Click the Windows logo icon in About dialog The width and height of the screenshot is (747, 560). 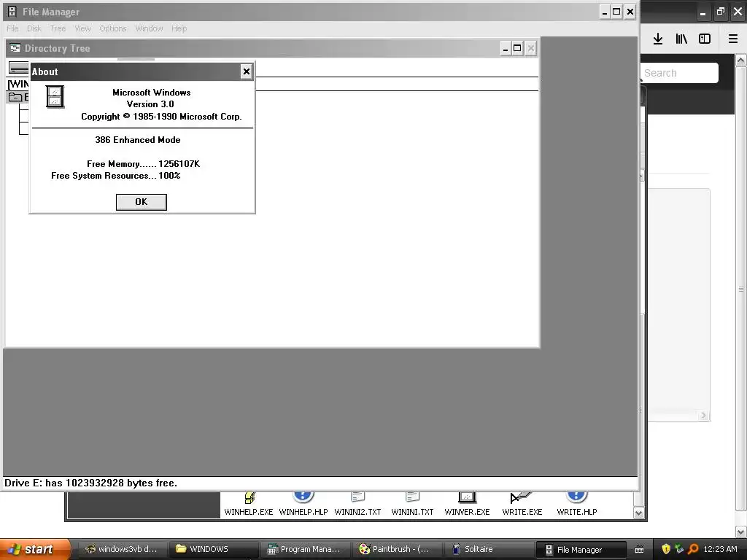tap(55, 97)
